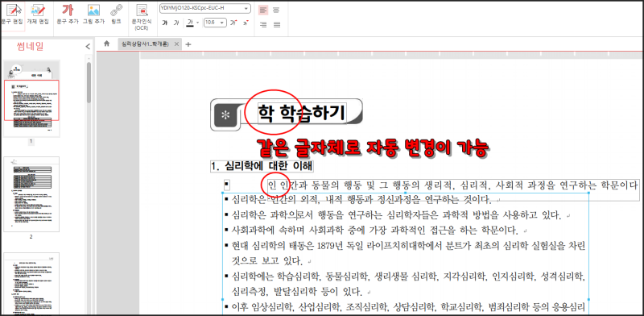Select the third page thumbnail

pyautogui.click(x=31, y=284)
